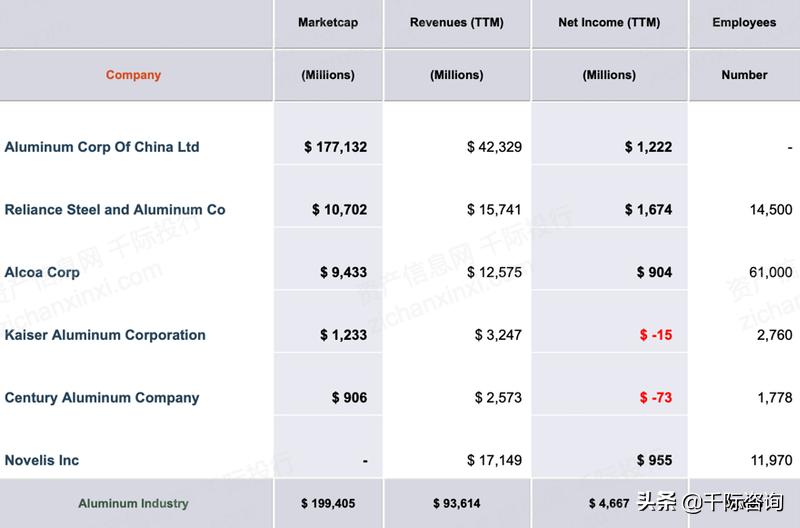Image resolution: width=800 pixels, height=528 pixels.
Task: Open Aluminum Corp Of China Ltd row
Action: tap(102, 147)
